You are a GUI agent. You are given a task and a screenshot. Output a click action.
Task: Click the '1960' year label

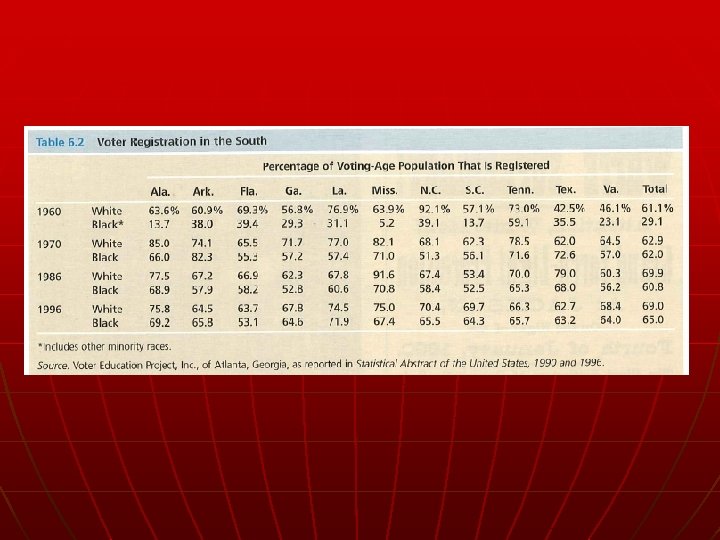click(x=49, y=212)
